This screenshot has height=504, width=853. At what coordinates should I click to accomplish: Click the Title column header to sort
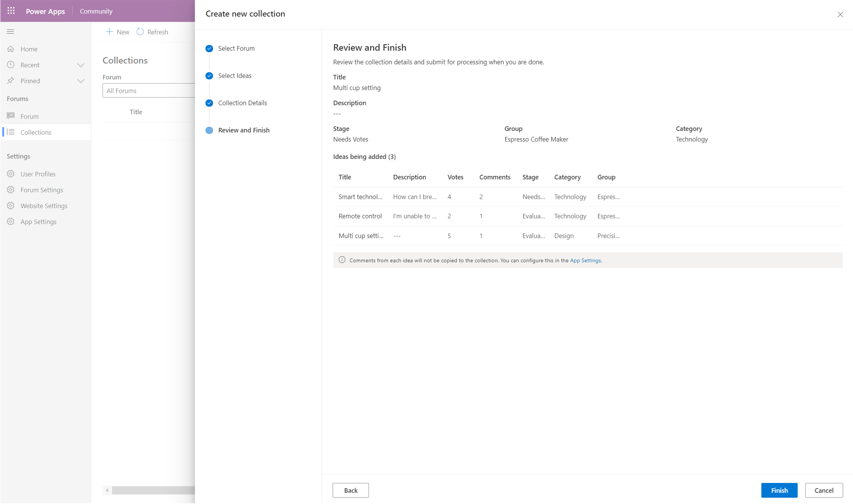pyautogui.click(x=344, y=177)
